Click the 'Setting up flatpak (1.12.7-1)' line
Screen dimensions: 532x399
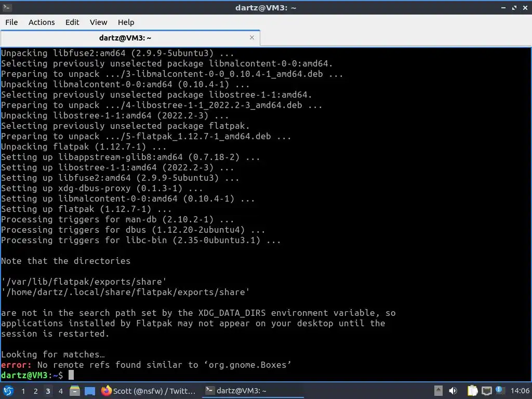[x=86, y=209]
